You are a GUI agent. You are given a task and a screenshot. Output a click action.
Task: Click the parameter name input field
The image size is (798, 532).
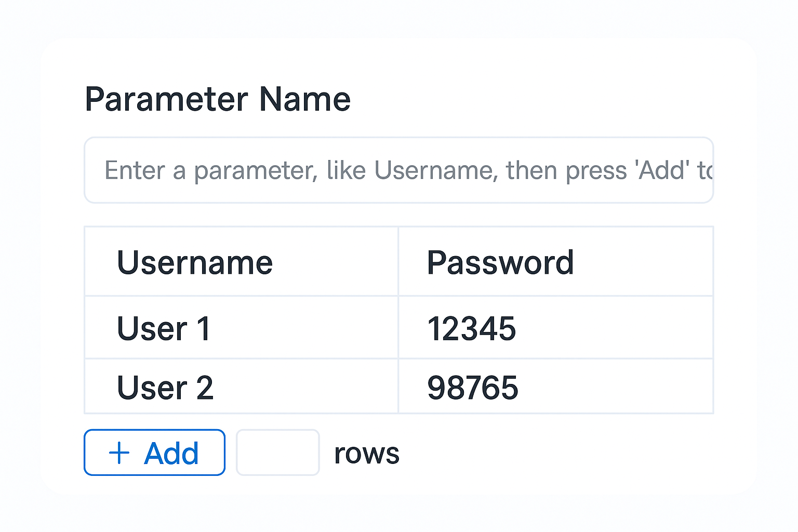click(x=398, y=170)
